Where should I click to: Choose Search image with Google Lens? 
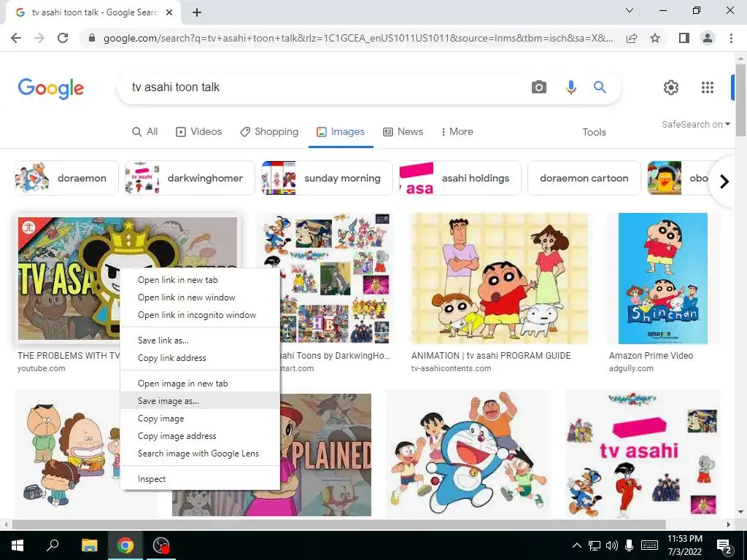pos(200,454)
